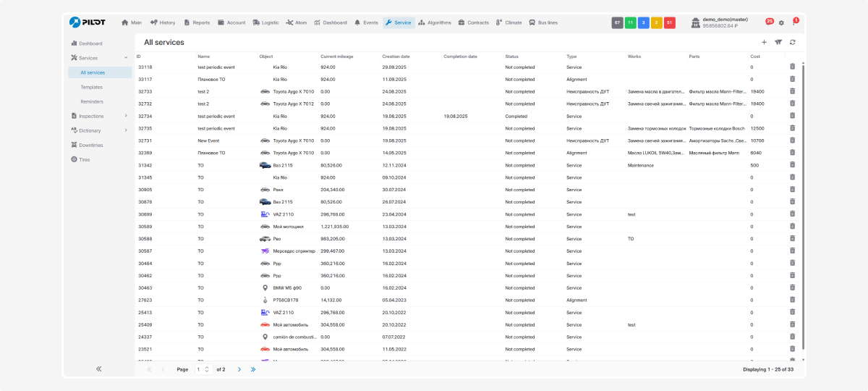Collapse the left sidebar panel
This screenshot has width=868, height=391.
pos(99,369)
